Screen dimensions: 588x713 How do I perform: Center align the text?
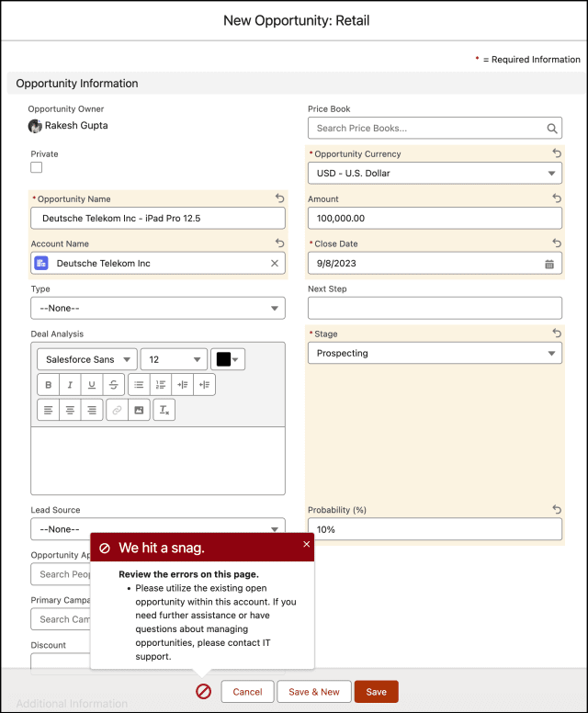[70, 410]
